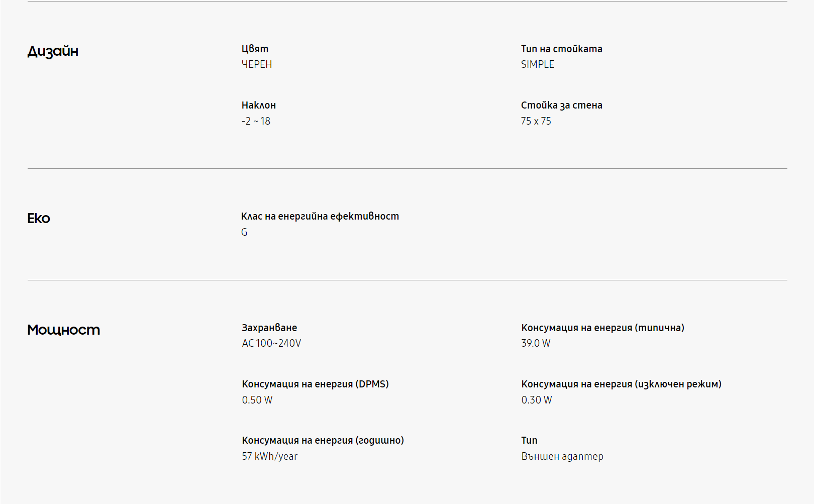Click the Стойка за стена label
This screenshot has width=814, height=504.
(x=562, y=105)
